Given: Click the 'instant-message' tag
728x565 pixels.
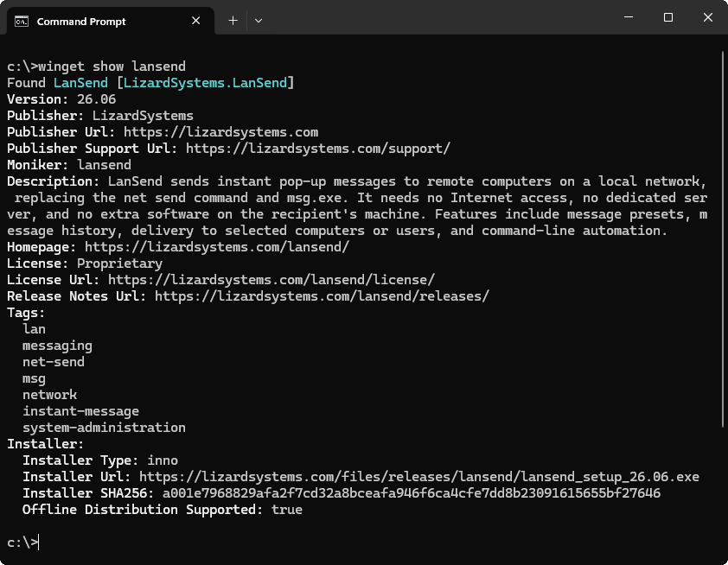Looking at the screenshot, I should point(80,411).
